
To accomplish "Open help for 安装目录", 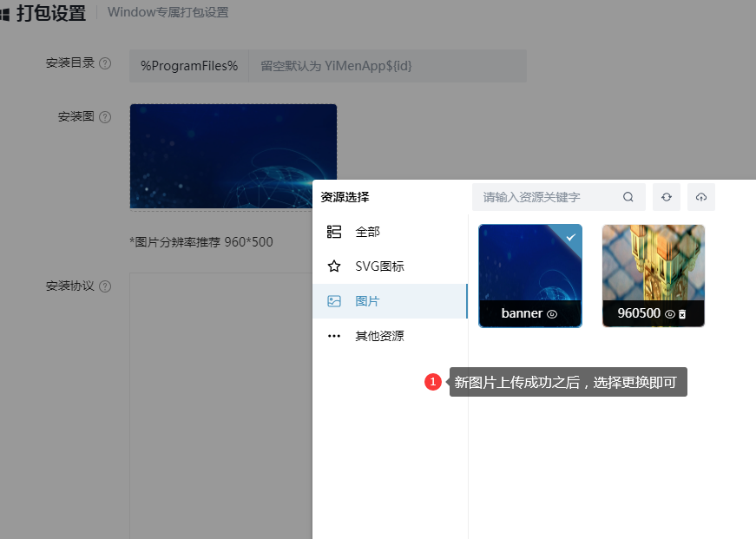I will [105, 63].
